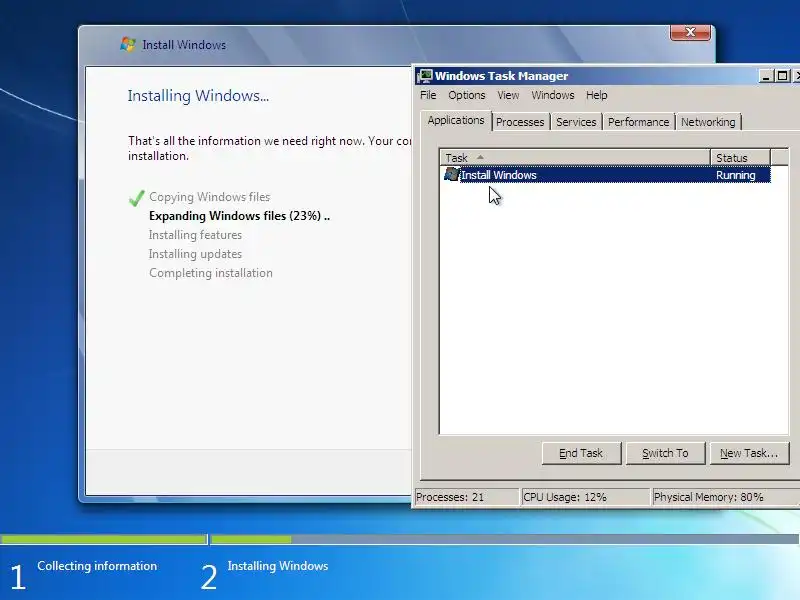Click the Running status cell
The height and width of the screenshot is (600, 800).
click(736, 175)
